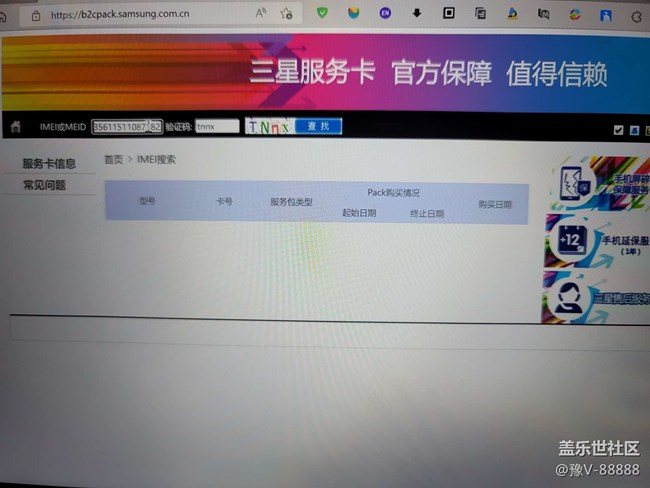Open the purple EN extension icon
This screenshot has width=650, height=488.
tap(386, 14)
